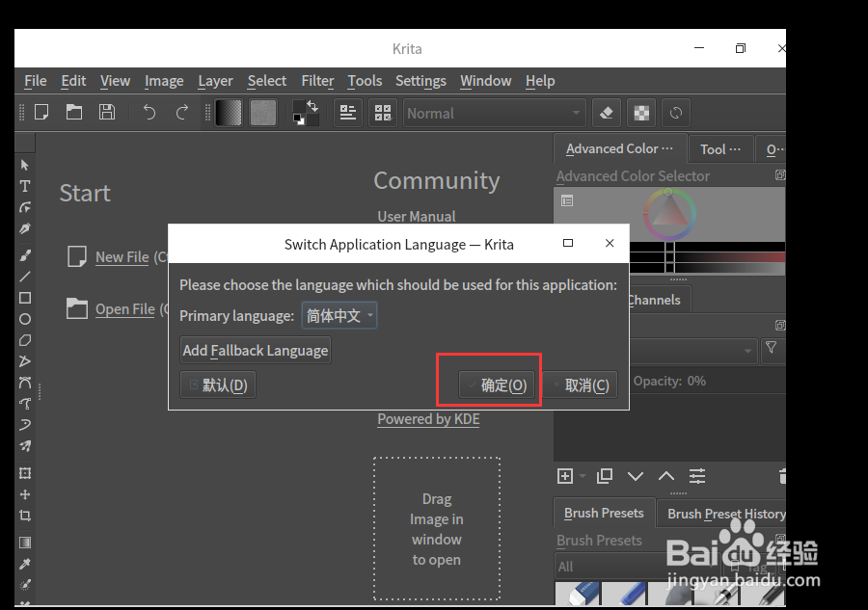Screen dimensions: 868x610
Task: Click the Open file toolbar icon
Action: pyautogui.click(x=74, y=112)
